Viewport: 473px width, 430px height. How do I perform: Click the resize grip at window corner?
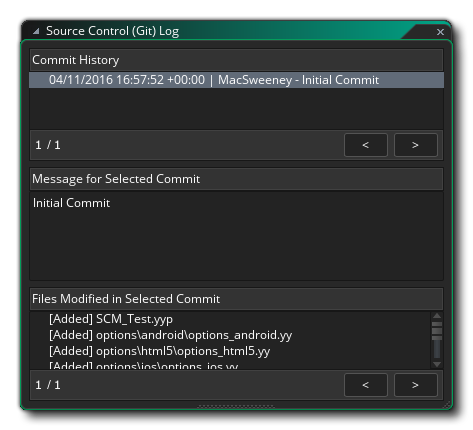pos(447,405)
